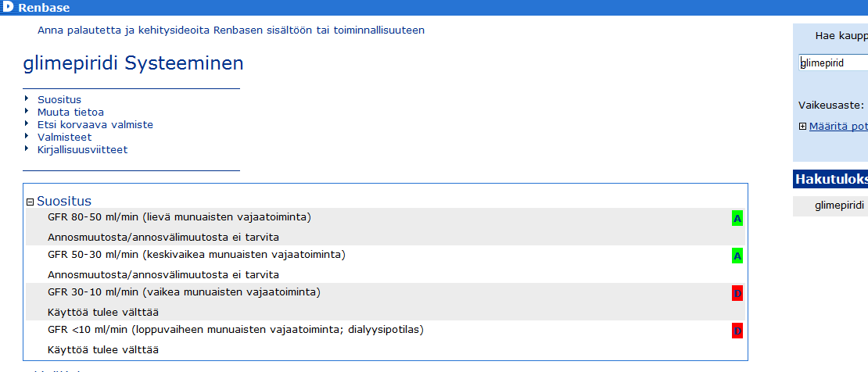Click green A badge for GFR 50-30
This screenshot has height=372, width=868.
[737, 256]
